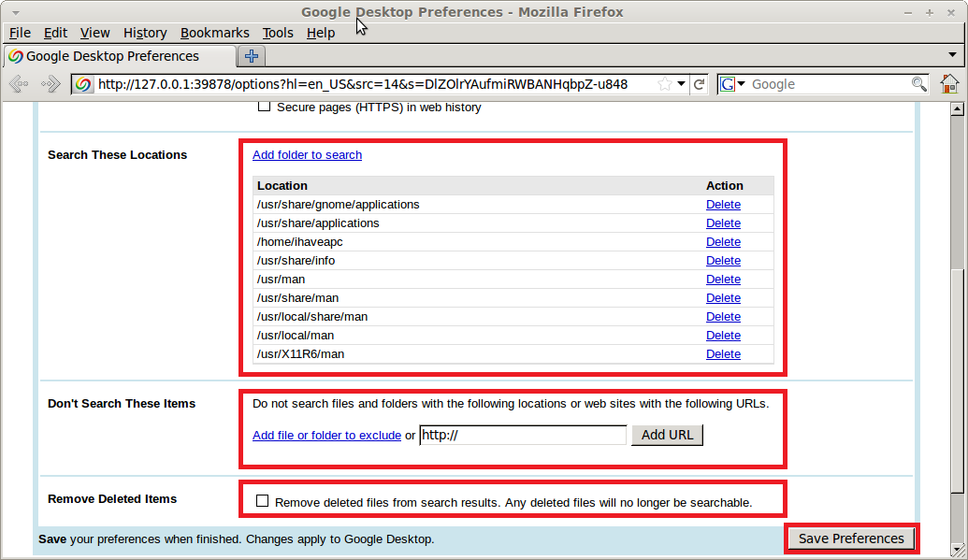The width and height of the screenshot is (968, 560).
Task: Delete the /usr/share/info location
Action: click(x=723, y=261)
